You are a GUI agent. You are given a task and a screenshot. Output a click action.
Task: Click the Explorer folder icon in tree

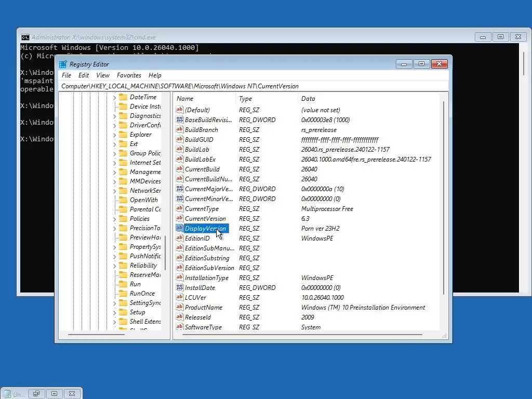(x=123, y=135)
